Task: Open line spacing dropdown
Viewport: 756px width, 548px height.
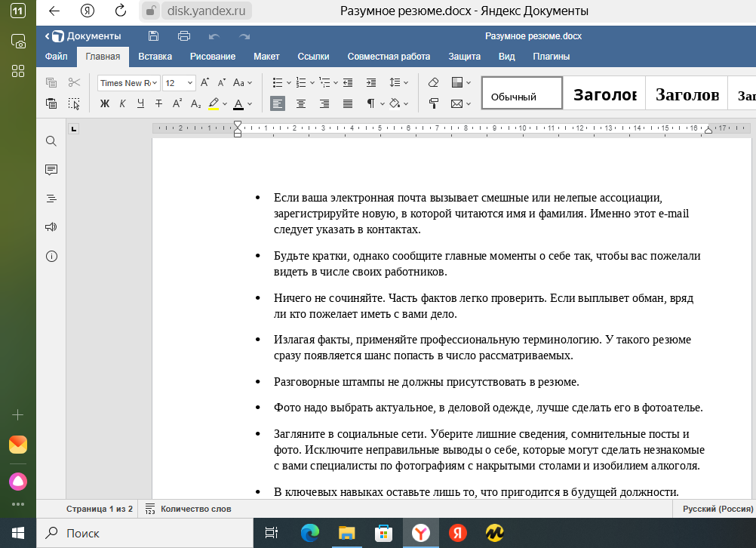Action: [406, 83]
